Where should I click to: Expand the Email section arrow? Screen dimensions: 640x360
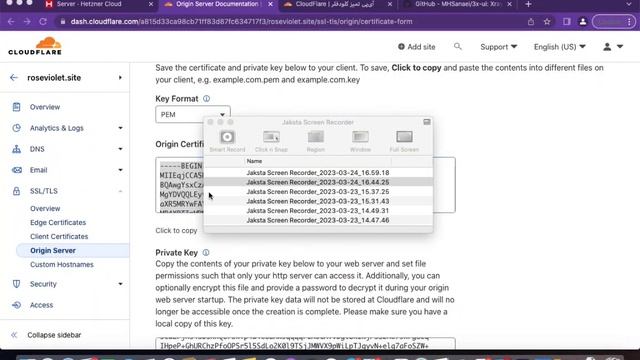click(120, 170)
